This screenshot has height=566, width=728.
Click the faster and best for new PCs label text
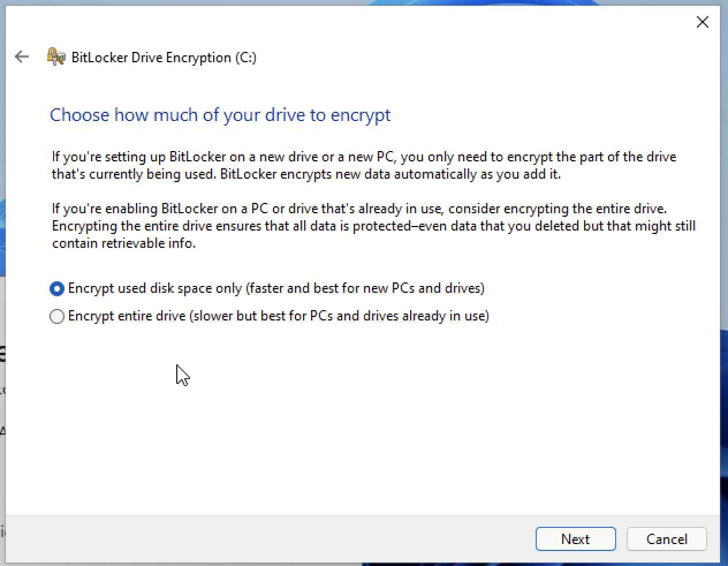point(365,288)
